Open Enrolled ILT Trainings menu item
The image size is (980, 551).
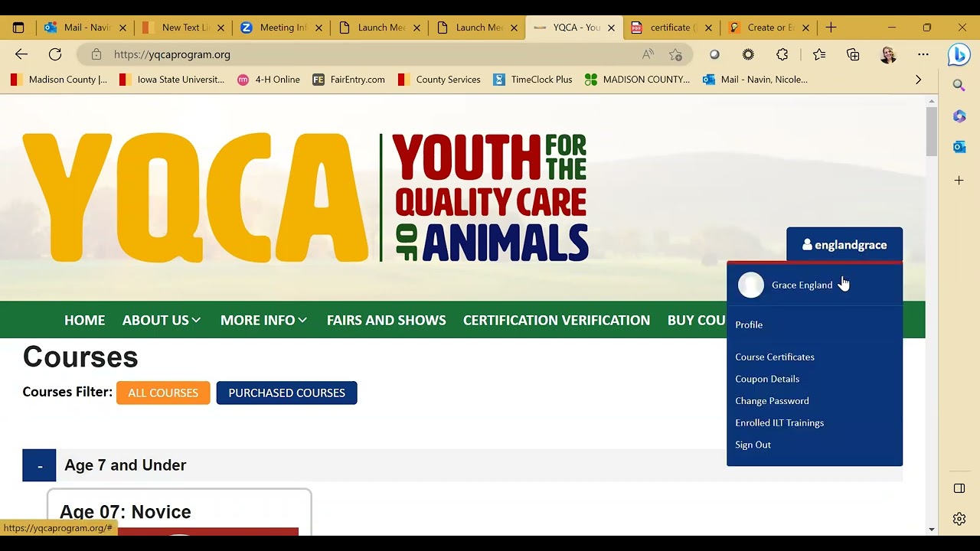coord(779,422)
